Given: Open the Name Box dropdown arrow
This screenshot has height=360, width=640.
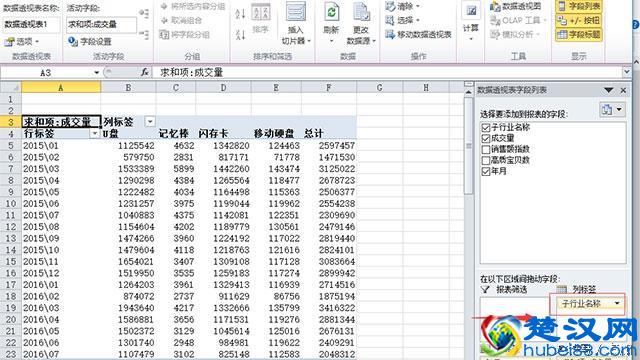Looking at the screenshot, I should 97,73.
